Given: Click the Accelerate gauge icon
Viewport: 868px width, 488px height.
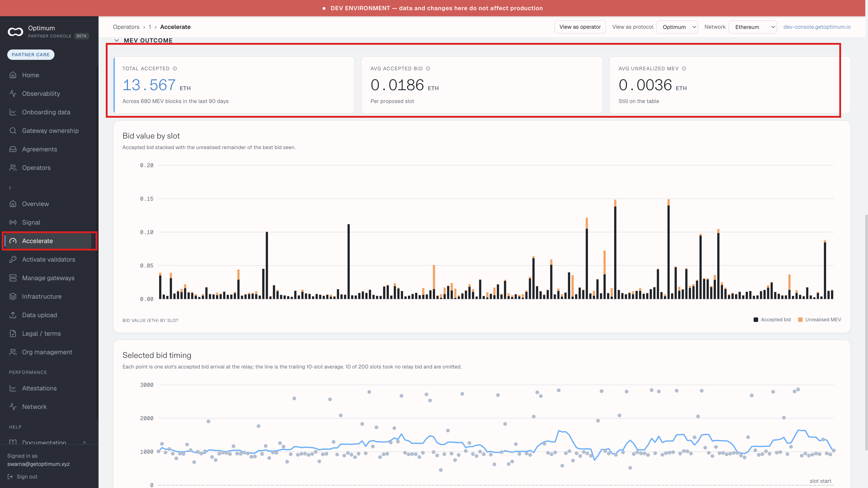Looking at the screenshot, I should [x=13, y=240].
